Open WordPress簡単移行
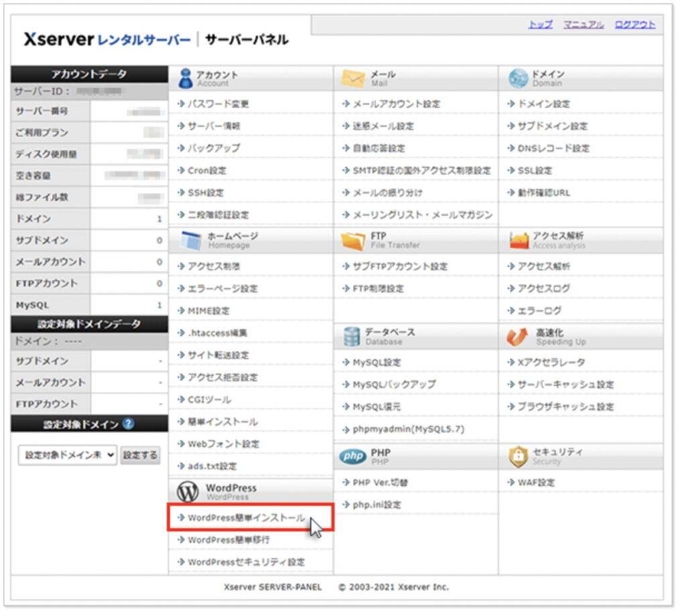This screenshot has width=686, height=616. point(228,540)
